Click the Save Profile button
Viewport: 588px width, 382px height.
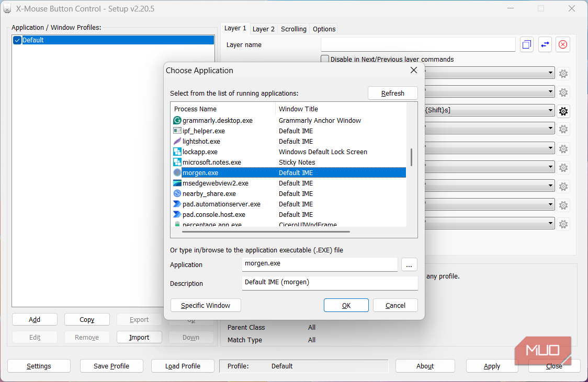111,366
